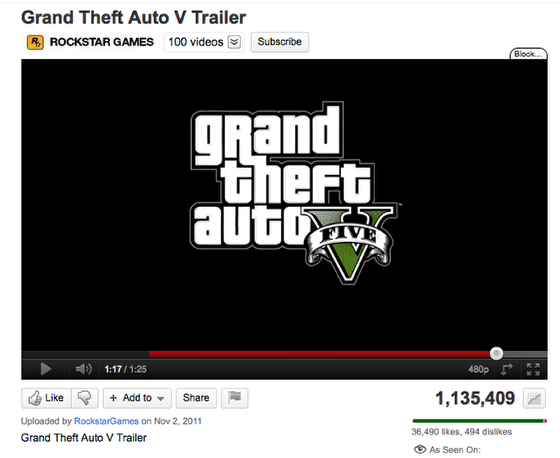Show video statistics chart icon
560x458 pixels.
click(x=534, y=398)
